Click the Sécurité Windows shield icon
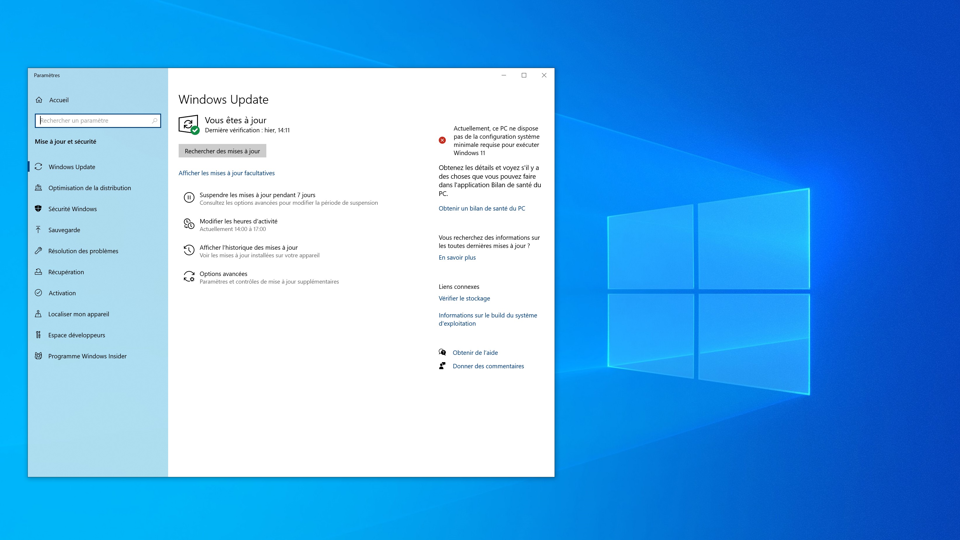Viewport: 960px width, 540px height. click(x=39, y=209)
